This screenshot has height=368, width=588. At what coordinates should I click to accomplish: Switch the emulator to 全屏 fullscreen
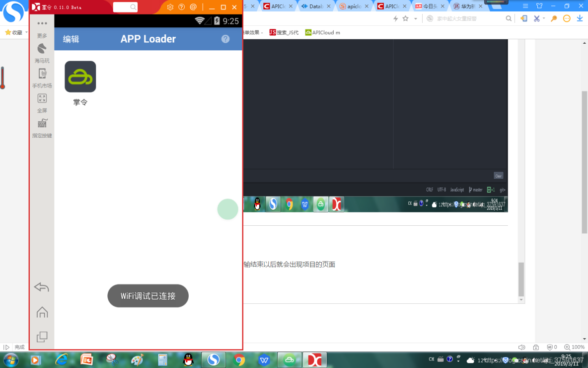click(x=42, y=103)
